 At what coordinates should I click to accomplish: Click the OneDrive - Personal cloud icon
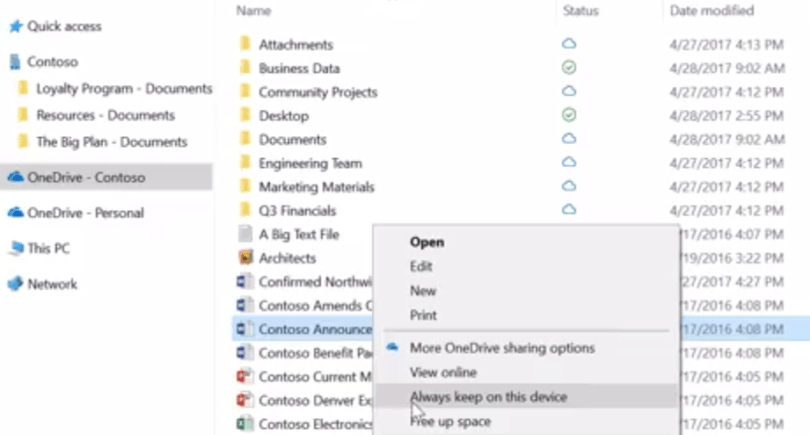[15, 212]
